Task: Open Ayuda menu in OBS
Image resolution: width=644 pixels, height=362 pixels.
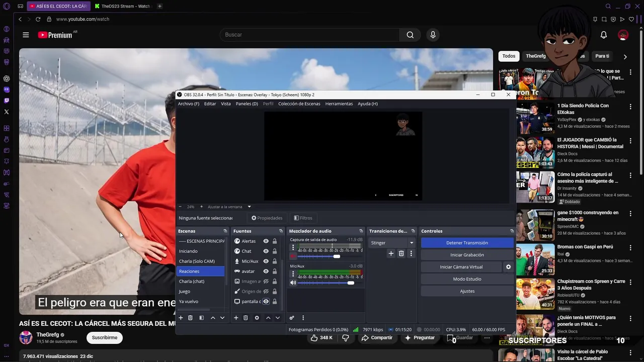Action: pos(368,104)
